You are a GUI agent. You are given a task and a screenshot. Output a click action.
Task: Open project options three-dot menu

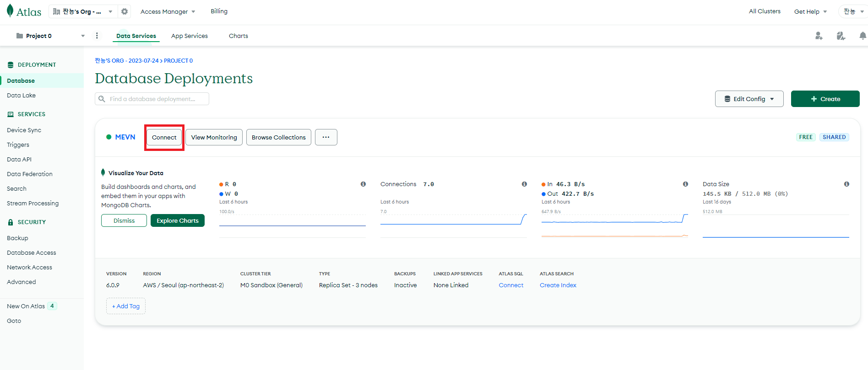tap(97, 36)
